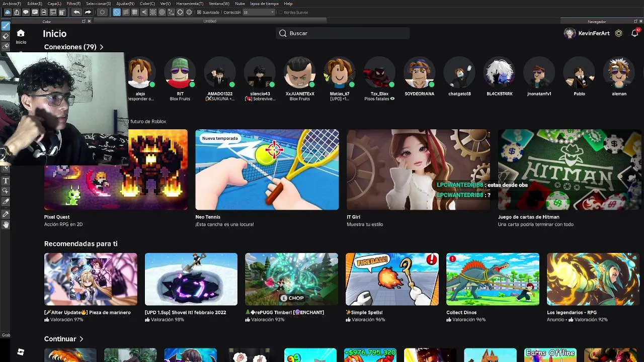
Task: Click the Roblox Inicio home icon
Action: 21,33
